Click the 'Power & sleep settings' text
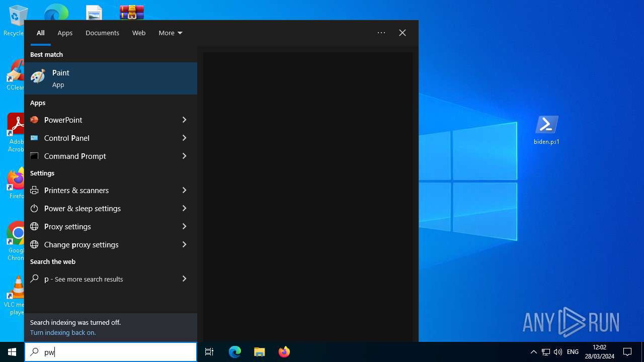This screenshot has height=362, width=644. tap(83, 208)
